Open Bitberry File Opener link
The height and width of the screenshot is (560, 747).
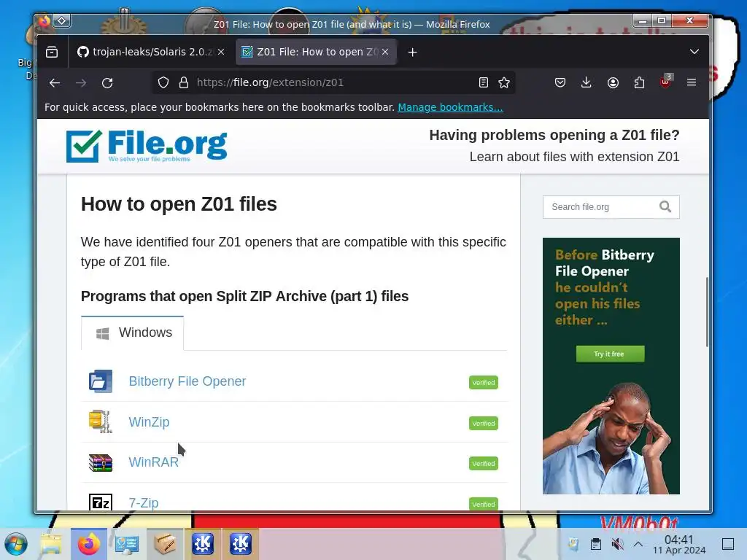pos(187,381)
